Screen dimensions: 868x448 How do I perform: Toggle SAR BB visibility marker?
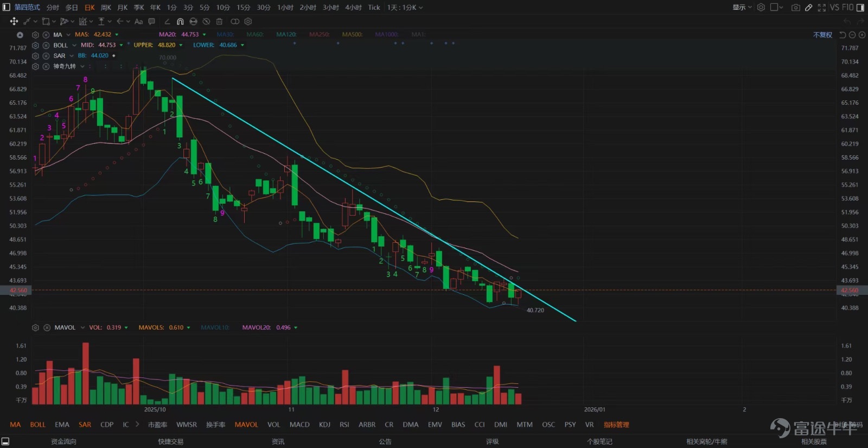[113, 55]
